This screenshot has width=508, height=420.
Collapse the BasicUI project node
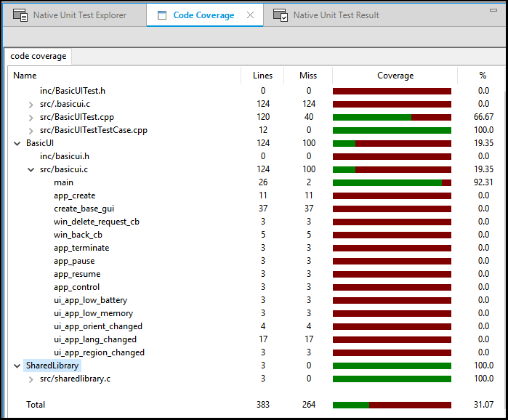point(17,143)
